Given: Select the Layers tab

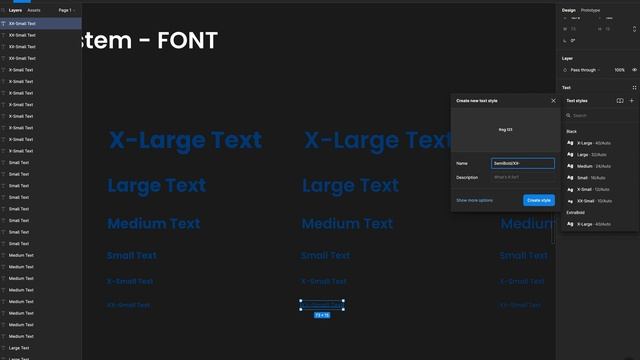Looking at the screenshot, I should (x=15, y=10).
